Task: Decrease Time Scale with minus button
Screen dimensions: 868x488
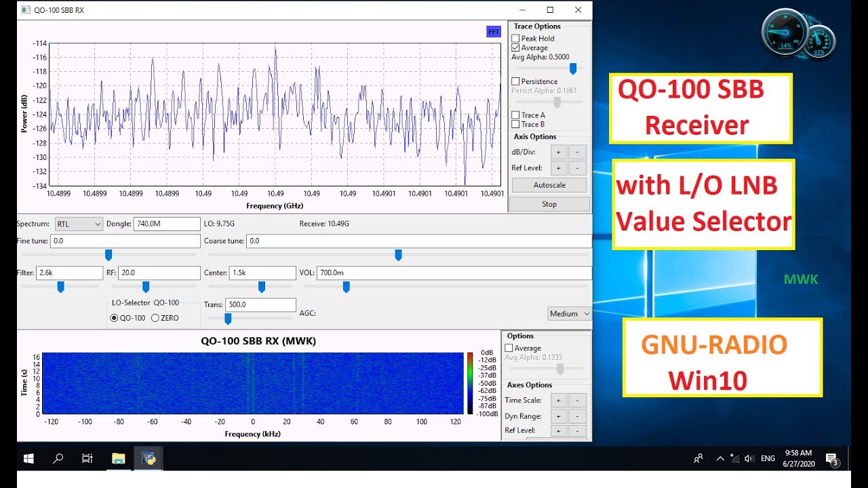Action: coord(577,401)
